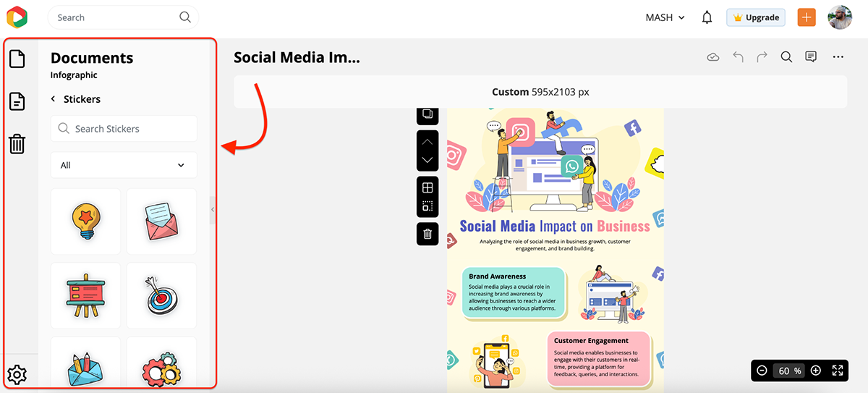Image resolution: width=868 pixels, height=393 pixels.
Task: Toggle fullscreen view icon
Action: click(x=838, y=371)
